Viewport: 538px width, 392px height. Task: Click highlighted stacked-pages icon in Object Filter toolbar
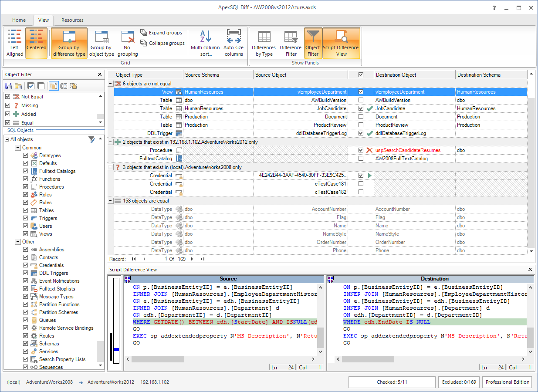pyautogui.click(x=54, y=86)
